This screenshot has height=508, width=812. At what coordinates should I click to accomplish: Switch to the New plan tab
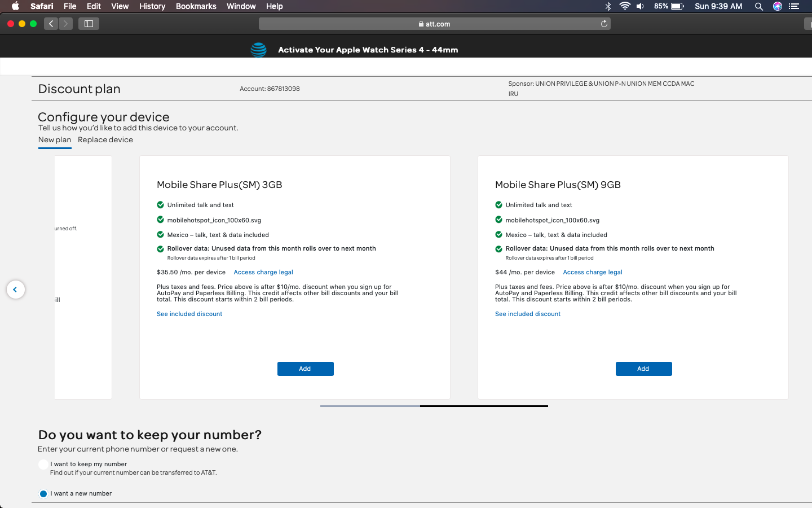click(55, 140)
